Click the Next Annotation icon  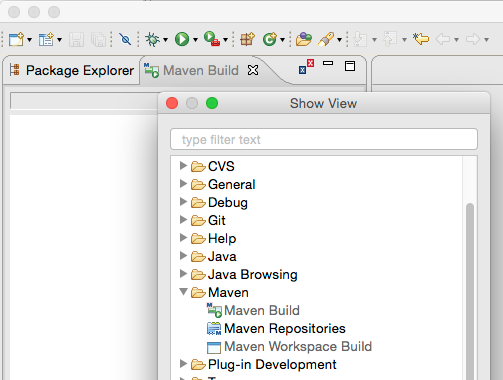[360, 39]
